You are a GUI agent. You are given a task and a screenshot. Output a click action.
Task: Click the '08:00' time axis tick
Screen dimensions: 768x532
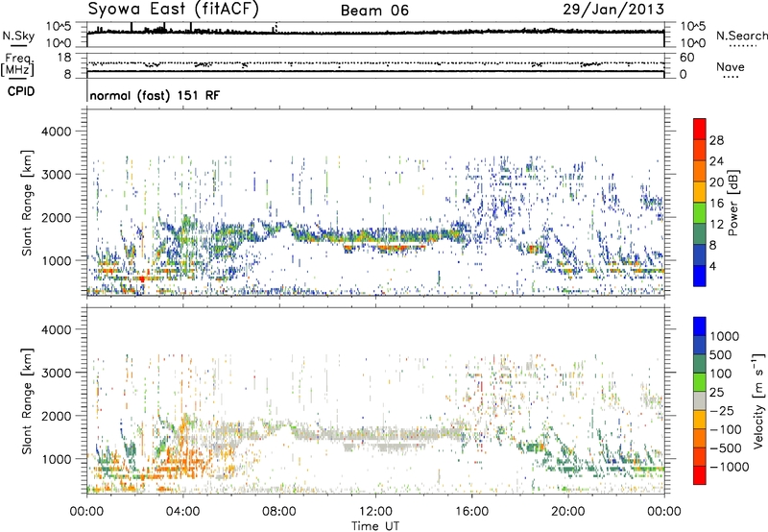click(x=279, y=512)
